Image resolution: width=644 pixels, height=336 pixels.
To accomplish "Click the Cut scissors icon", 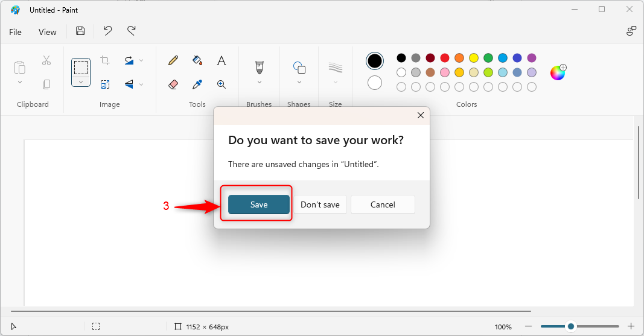I will (x=46, y=61).
